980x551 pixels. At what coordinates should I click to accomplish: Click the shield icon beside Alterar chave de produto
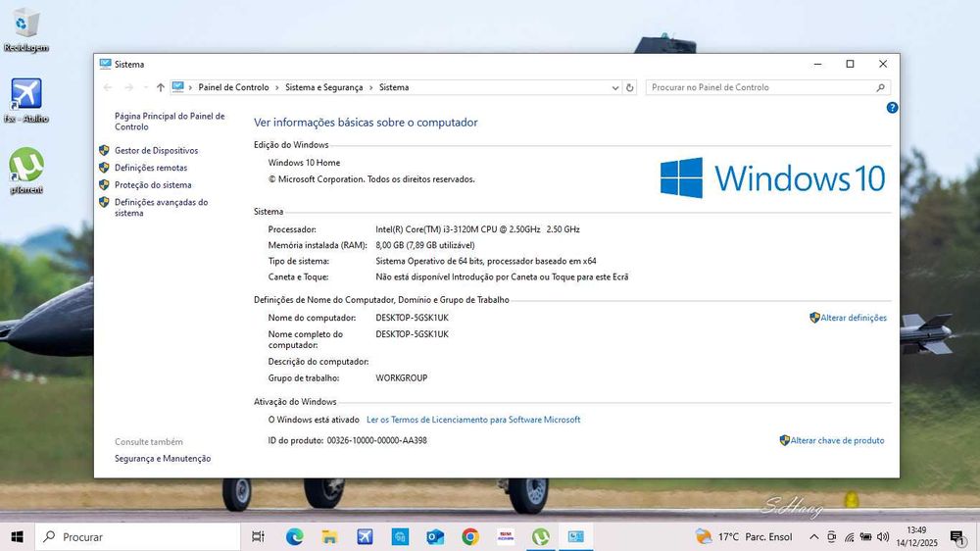click(784, 440)
